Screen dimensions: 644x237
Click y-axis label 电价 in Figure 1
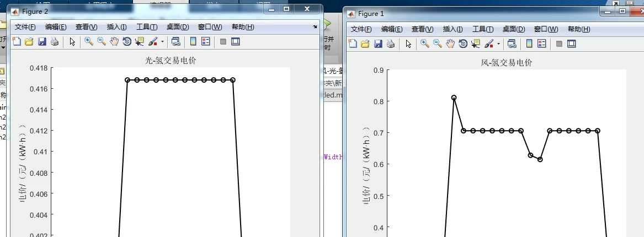point(367,165)
